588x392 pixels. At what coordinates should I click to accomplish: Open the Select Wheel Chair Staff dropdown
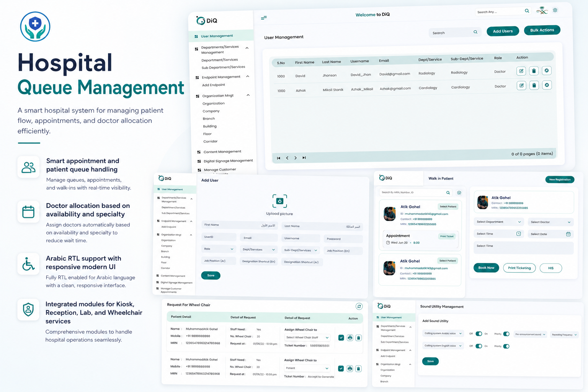pyautogui.click(x=307, y=337)
